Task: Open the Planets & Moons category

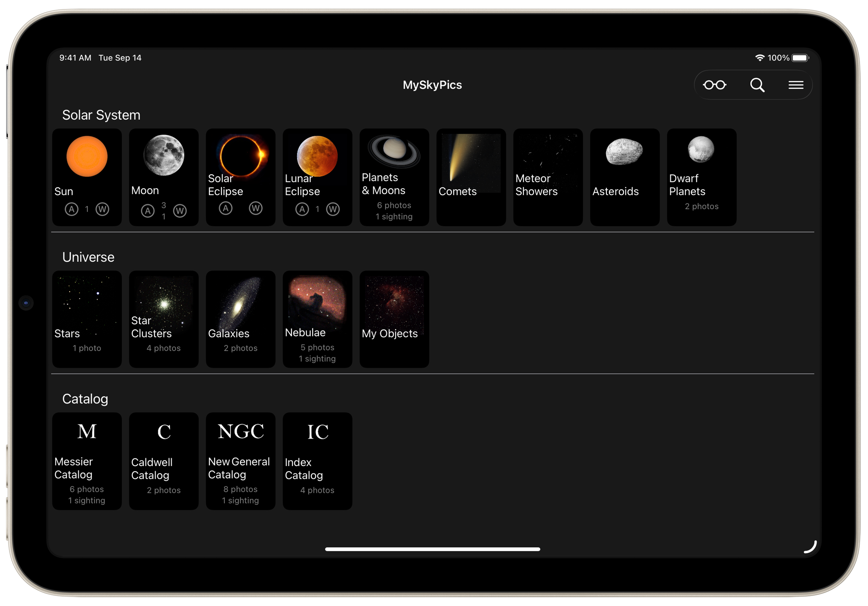Action: [394, 177]
